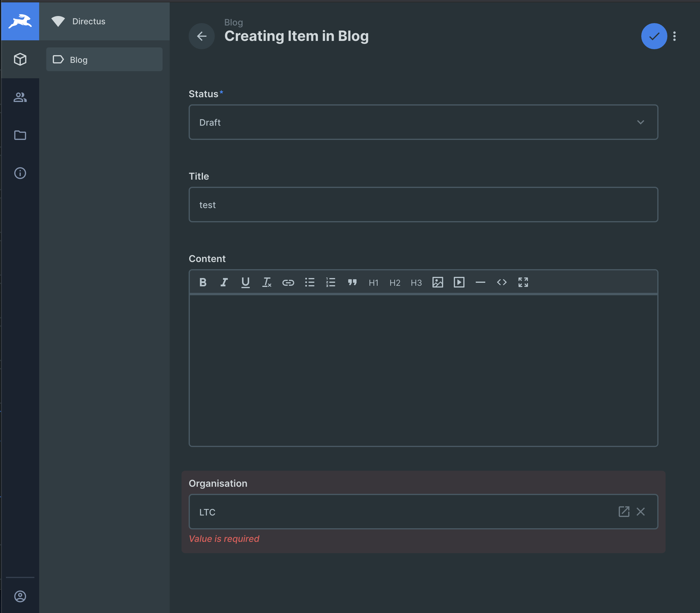Click the Directus project name header

point(104,21)
